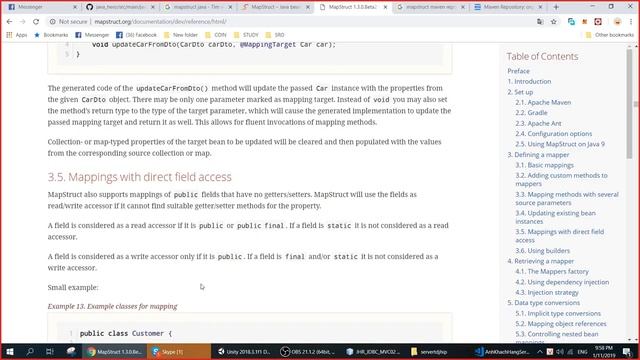
Task: Click the address bar URL
Action: (x=160, y=22)
